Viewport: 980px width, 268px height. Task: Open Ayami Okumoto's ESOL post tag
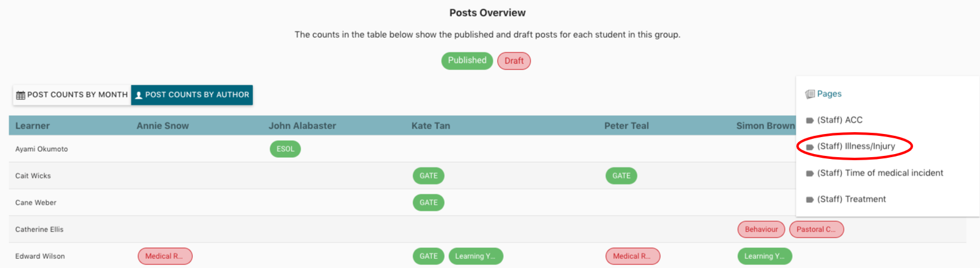coord(285,149)
